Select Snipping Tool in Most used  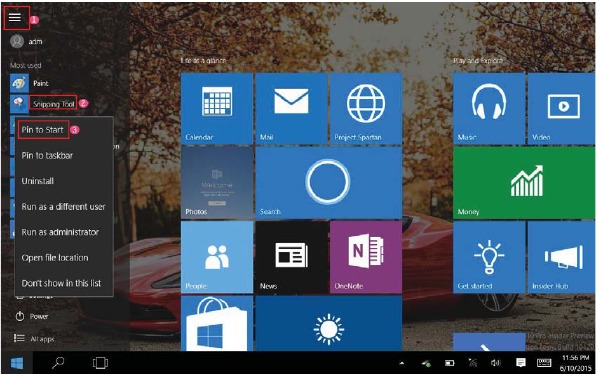tap(54, 104)
